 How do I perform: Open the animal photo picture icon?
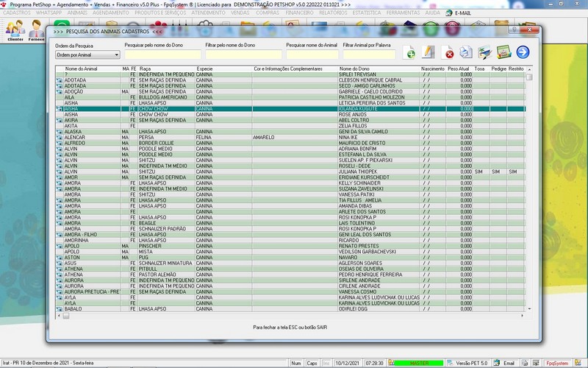(x=484, y=52)
